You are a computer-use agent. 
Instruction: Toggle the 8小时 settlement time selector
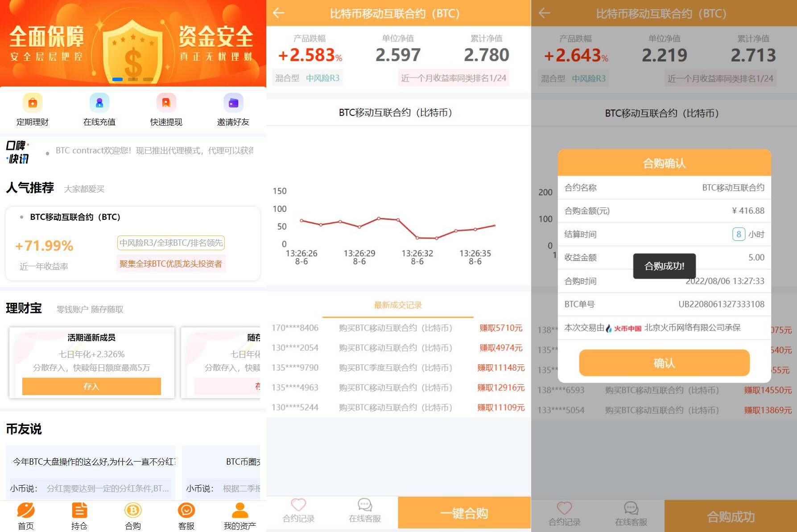(x=739, y=234)
